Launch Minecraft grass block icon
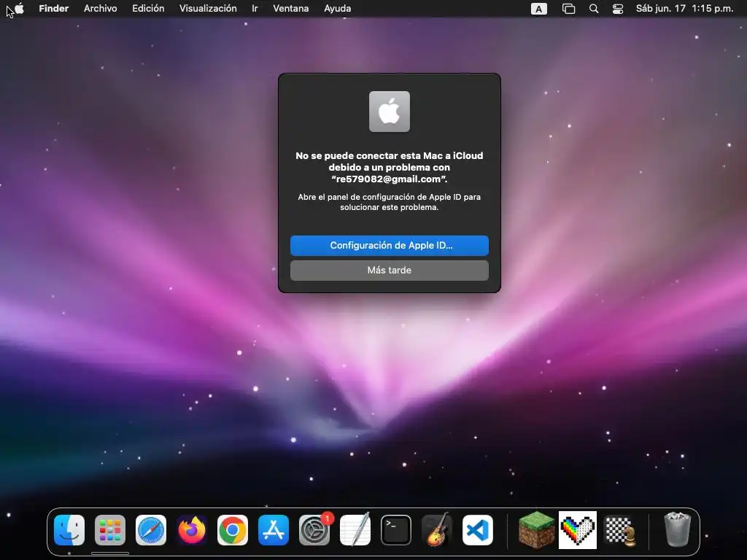This screenshot has height=560, width=747. click(536, 529)
